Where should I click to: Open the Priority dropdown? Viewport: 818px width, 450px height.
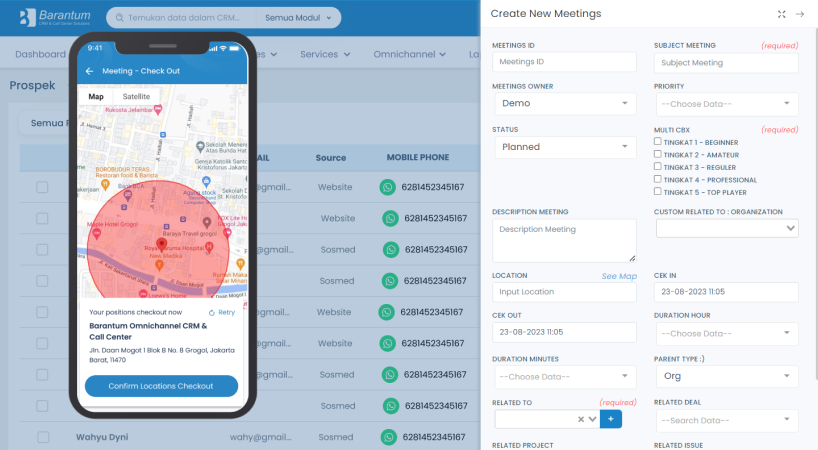click(x=727, y=104)
